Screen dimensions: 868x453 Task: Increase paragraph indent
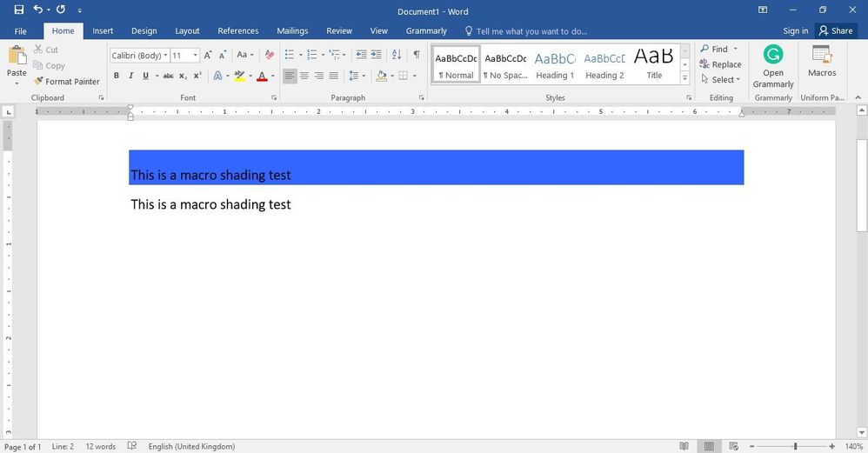coord(377,54)
